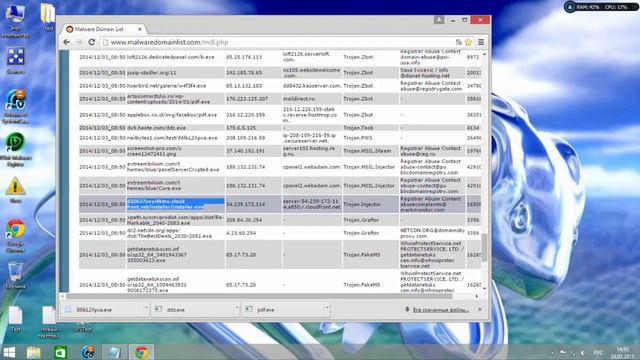
Task: Open the green shield anti-malware desktop icon
Action: click(16, 149)
